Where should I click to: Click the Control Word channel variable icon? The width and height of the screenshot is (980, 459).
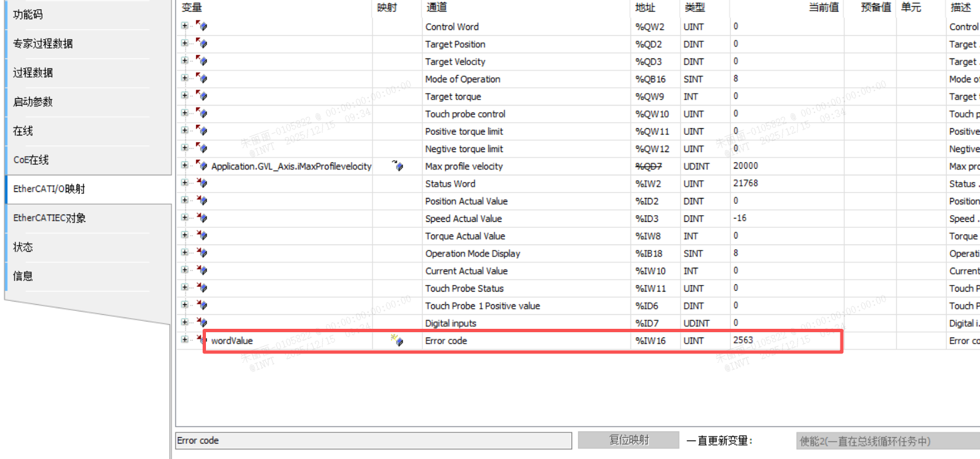201,27
